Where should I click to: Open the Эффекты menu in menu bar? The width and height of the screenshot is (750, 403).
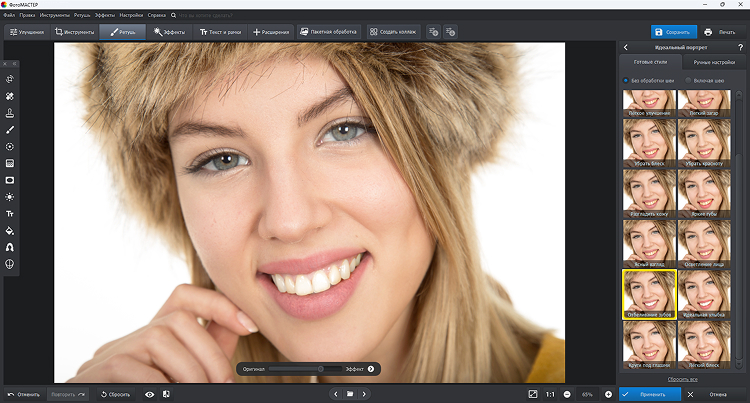[x=104, y=15]
